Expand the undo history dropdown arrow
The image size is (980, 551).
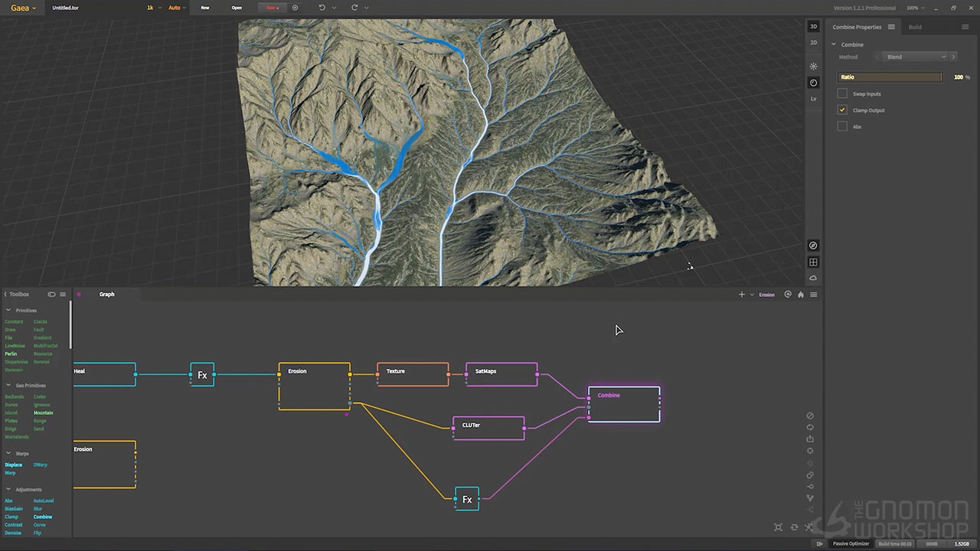[334, 8]
